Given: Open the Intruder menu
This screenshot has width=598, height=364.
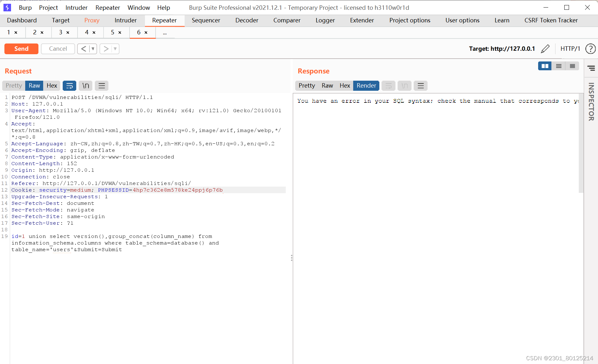Looking at the screenshot, I should click(76, 8).
